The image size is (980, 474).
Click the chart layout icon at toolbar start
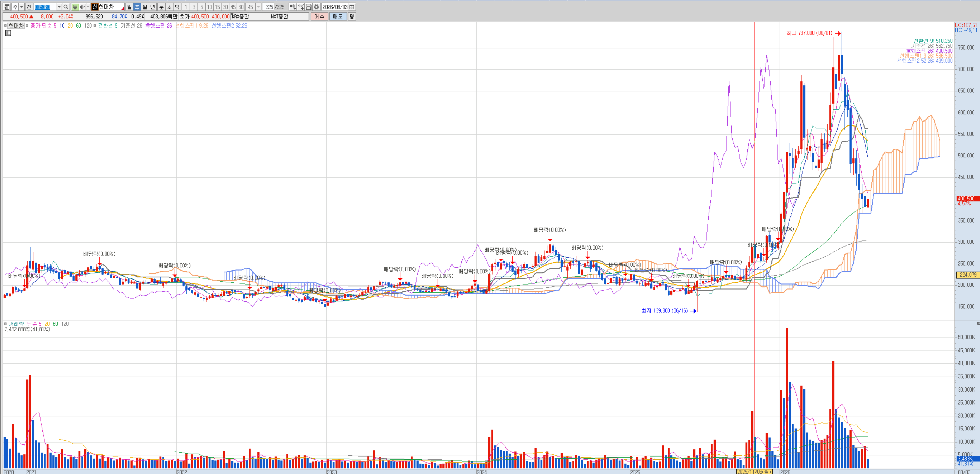(x=7, y=7)
